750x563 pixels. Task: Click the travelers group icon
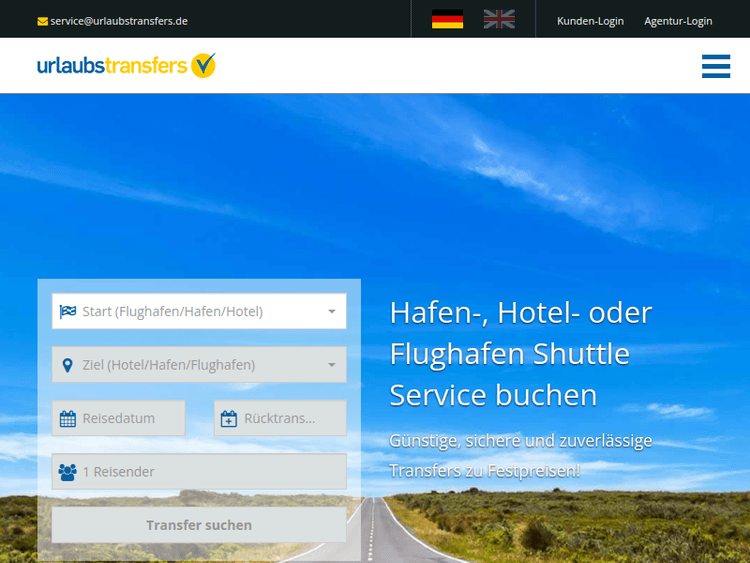[67, 472]
